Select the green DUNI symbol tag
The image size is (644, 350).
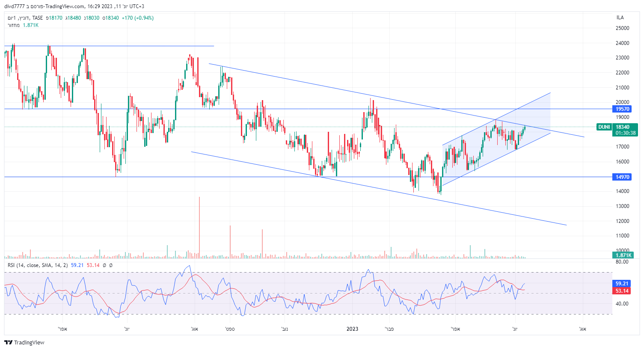(604, 127)
